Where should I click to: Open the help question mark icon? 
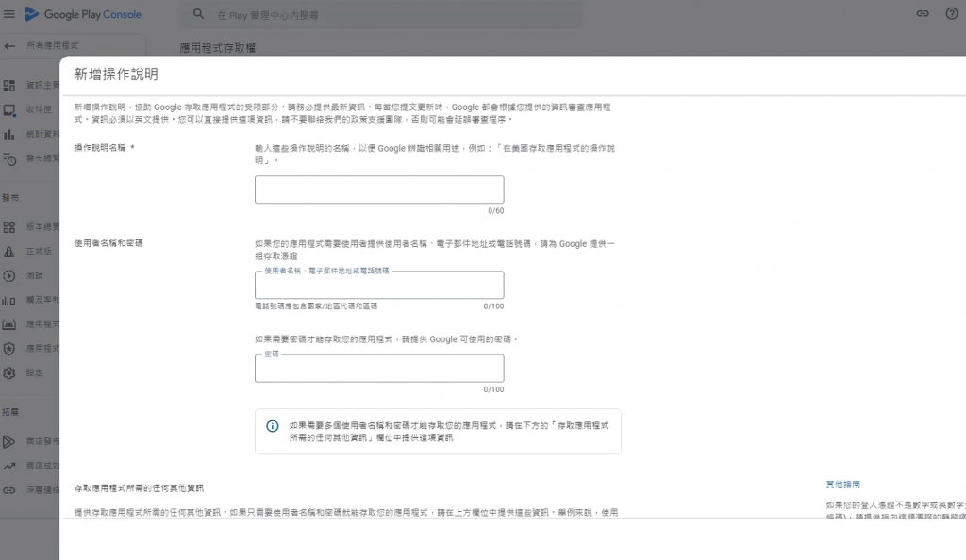[x=952, y=13]
